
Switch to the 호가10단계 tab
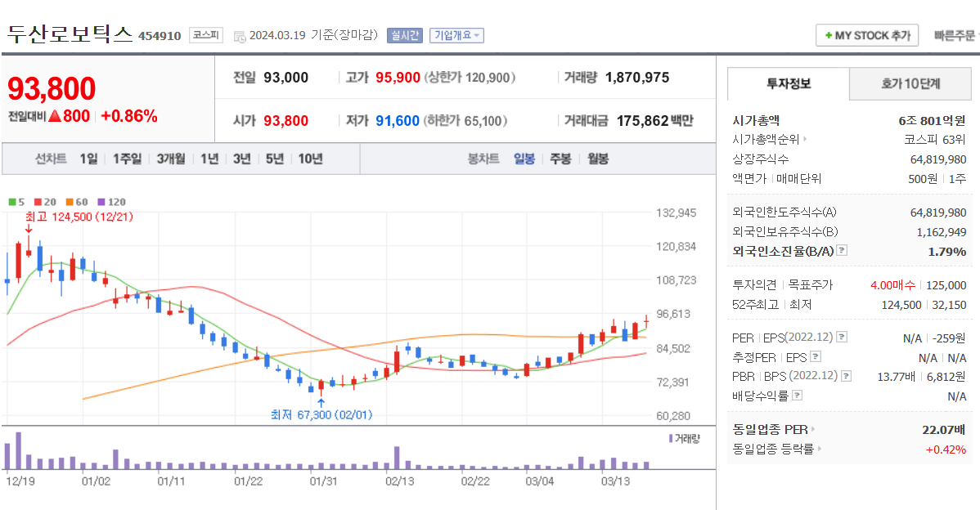coord(910,83)
